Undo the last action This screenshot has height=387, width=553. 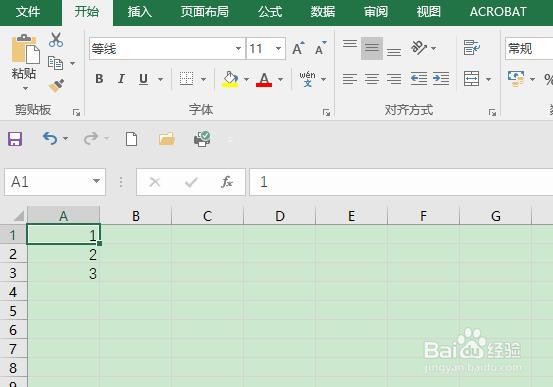click(x=50, y=139)
